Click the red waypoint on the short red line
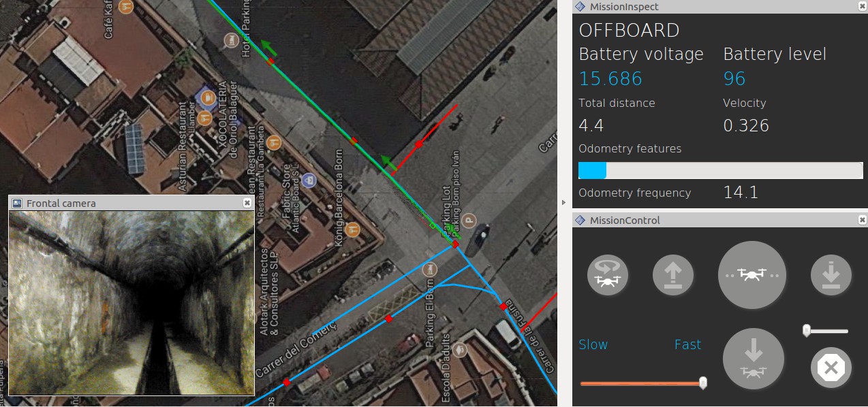This screenshot has width=868, height=407. click(418, 144)
